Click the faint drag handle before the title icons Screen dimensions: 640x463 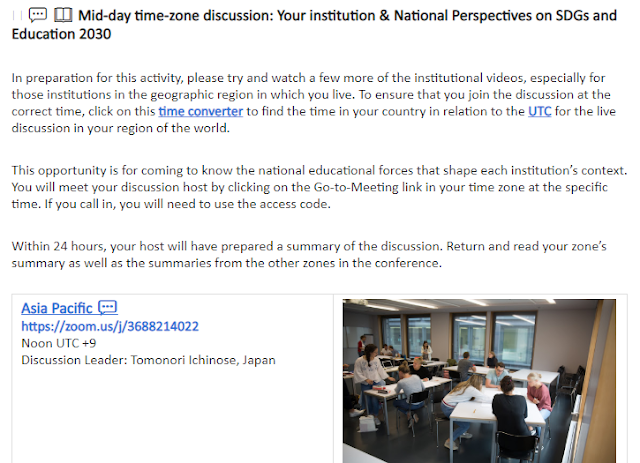tap(17, 16)
